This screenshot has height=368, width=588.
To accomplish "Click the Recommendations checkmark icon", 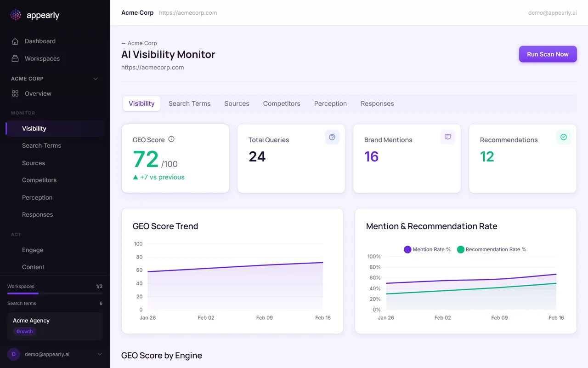I will click(x=564, y=137).
